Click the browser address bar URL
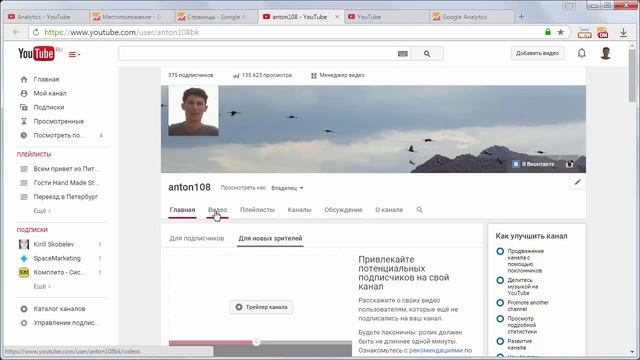This screenshot has height=360, width=640. (x=122, y=32)
